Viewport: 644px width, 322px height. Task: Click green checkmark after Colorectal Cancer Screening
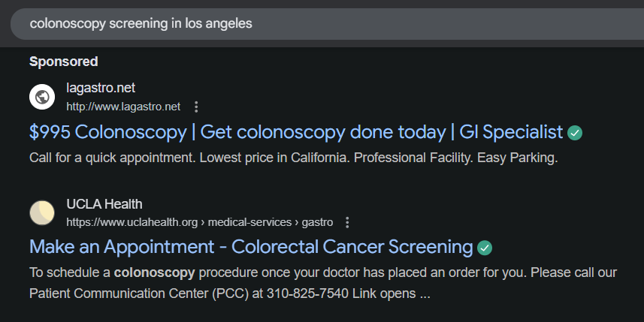click(485, 248)
